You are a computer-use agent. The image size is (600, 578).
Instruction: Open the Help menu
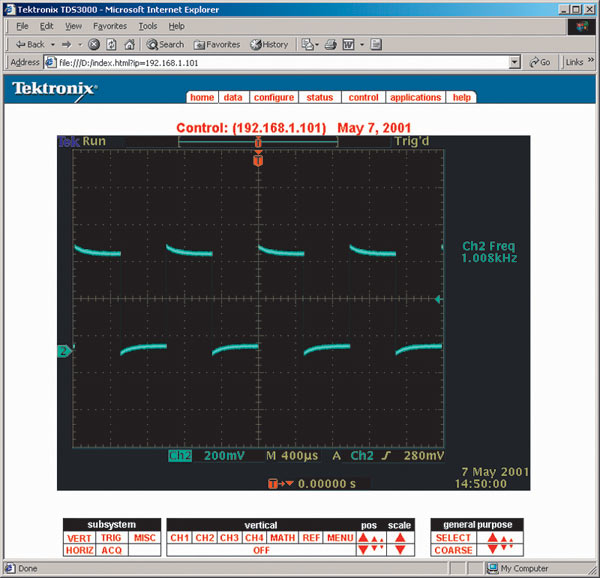click(176, 26)
